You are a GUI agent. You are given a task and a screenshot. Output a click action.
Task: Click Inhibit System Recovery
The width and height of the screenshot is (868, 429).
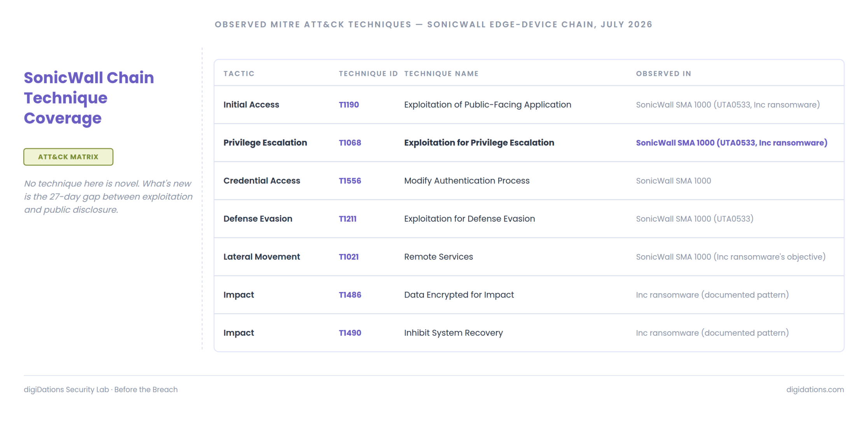point(453,333)
